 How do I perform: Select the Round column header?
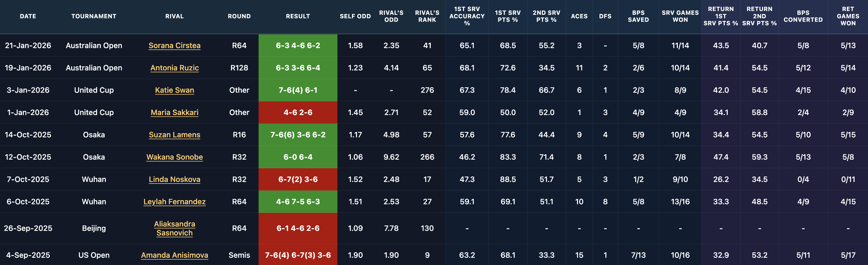click(x=239, y=16)
